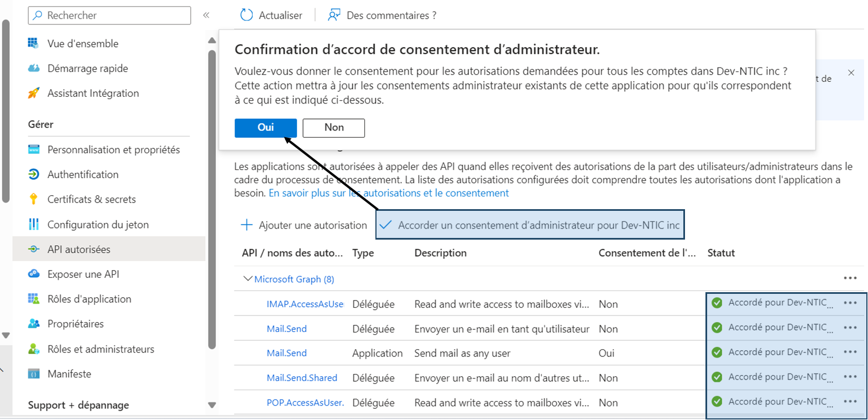Click the Manifeste icon in sidebar
The image size is (868, 420).
click(x=34, y=374)
